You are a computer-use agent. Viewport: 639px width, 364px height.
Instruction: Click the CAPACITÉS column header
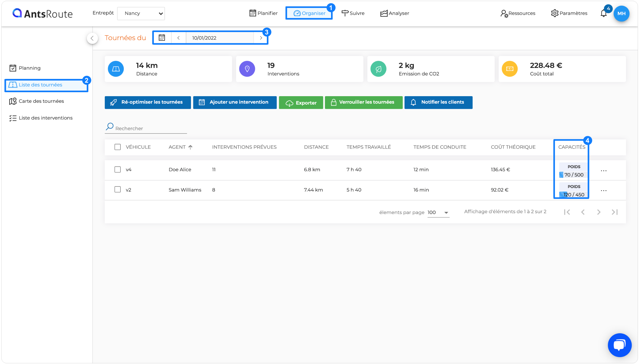(572, 147)
